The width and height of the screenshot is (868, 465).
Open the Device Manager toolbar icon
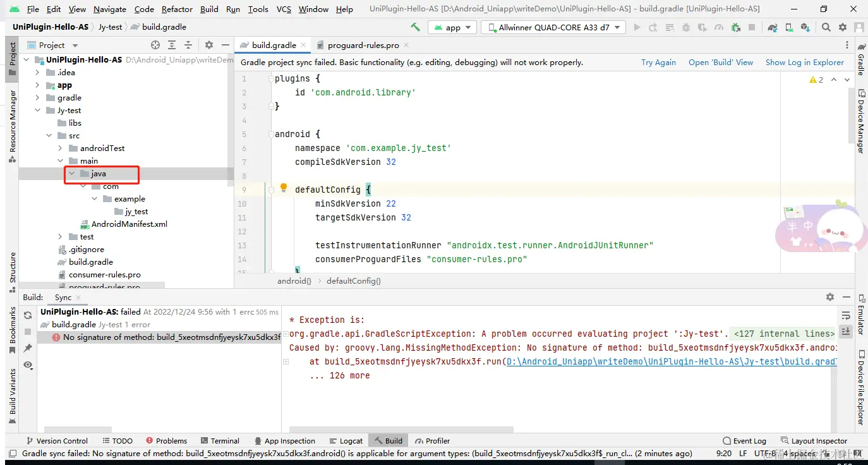788,27
